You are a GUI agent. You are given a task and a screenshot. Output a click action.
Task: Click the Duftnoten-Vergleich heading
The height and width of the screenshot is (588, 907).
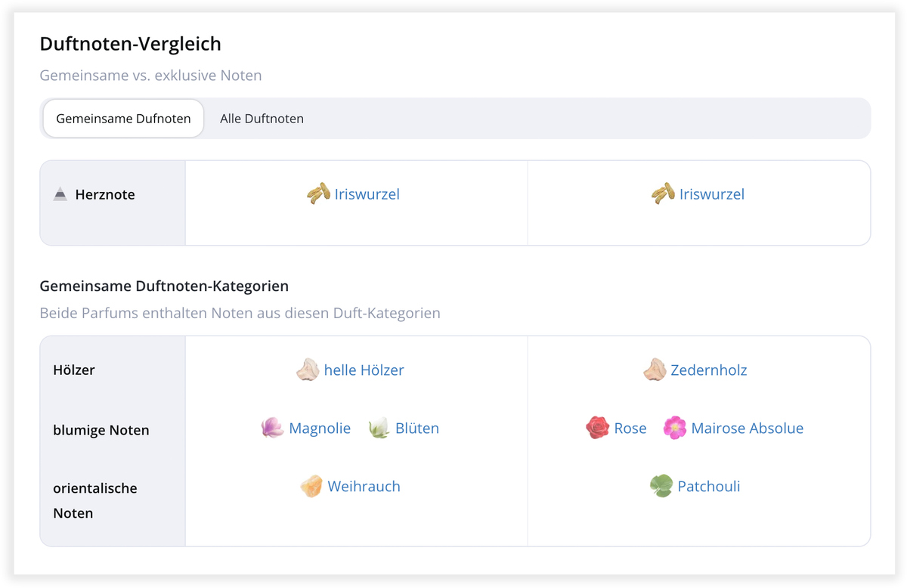tap(130, 43)
